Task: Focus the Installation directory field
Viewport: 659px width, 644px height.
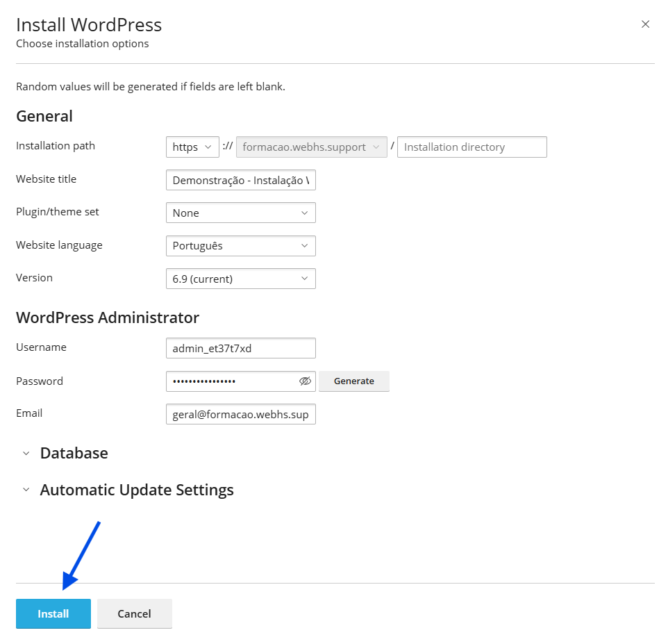Action: (x=472, y=147)
